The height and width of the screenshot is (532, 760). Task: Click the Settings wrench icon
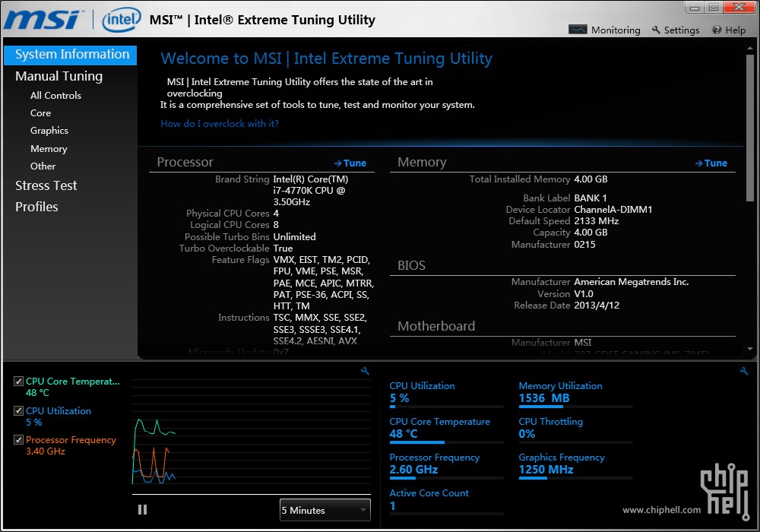tap(657, 30)
